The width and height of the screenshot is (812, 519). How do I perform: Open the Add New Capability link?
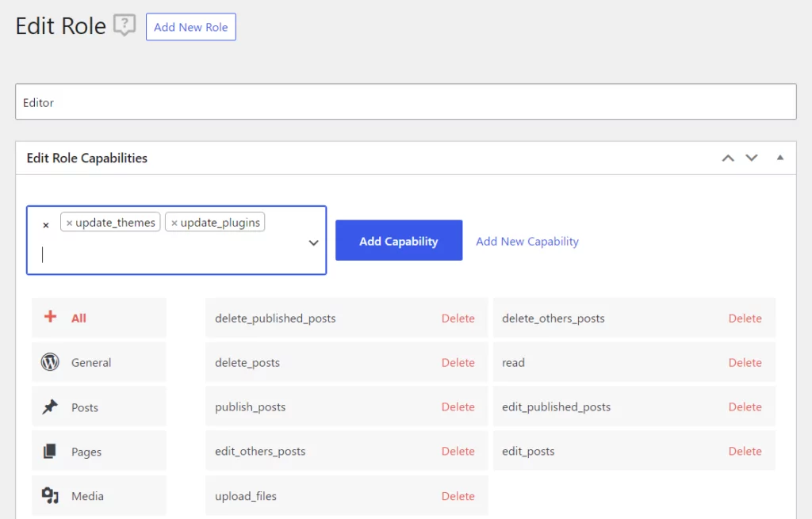tap(527, 241)
